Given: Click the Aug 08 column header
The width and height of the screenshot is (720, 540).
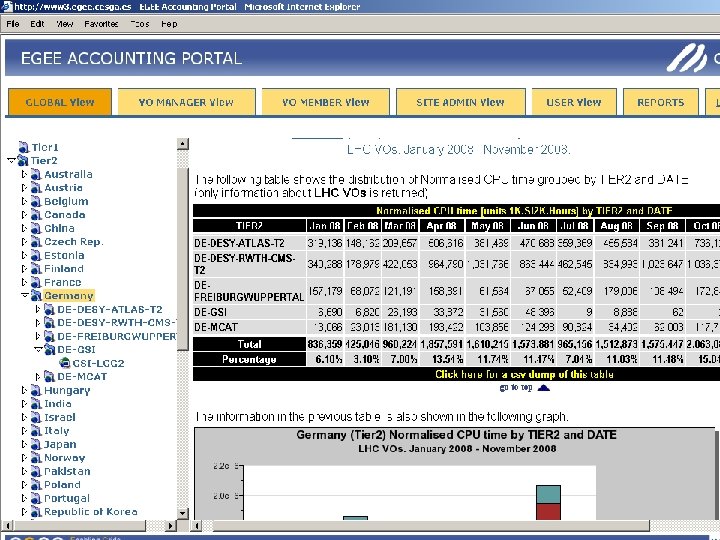Looking at the screenshot, I should tap(617, 225).
